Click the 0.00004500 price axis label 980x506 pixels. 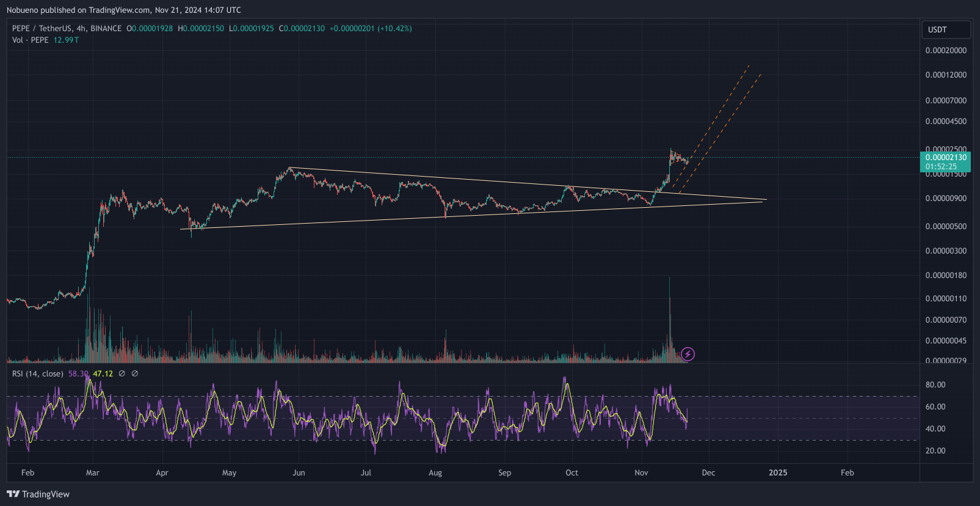pyautogui.click(x=946, y=122)
